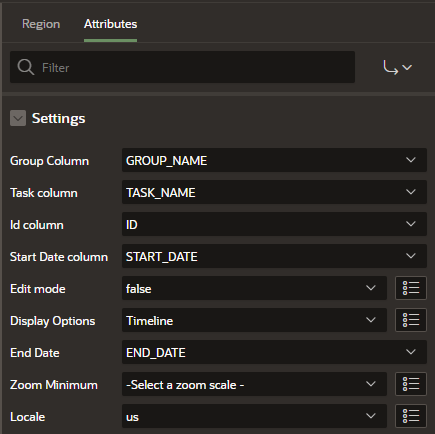This screenshot has height=434, width=435.
Task: Open the Locale us dropdown
Action: (x=254, y=416)
